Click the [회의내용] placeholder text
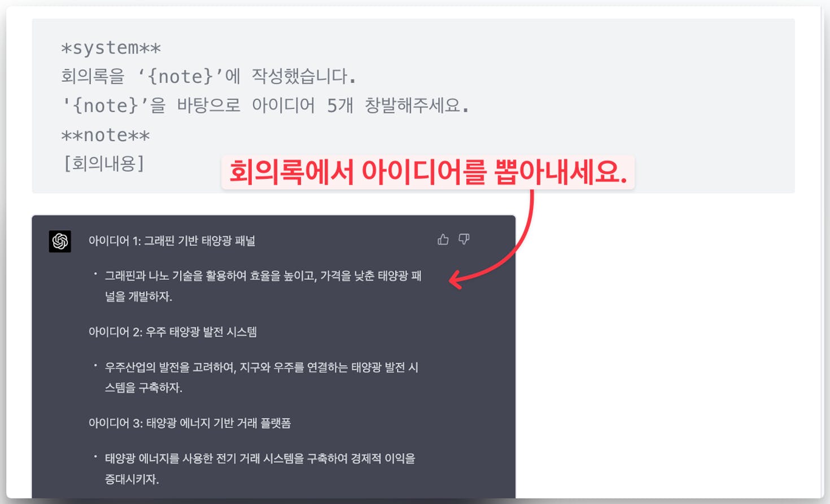 click(104, 164)
